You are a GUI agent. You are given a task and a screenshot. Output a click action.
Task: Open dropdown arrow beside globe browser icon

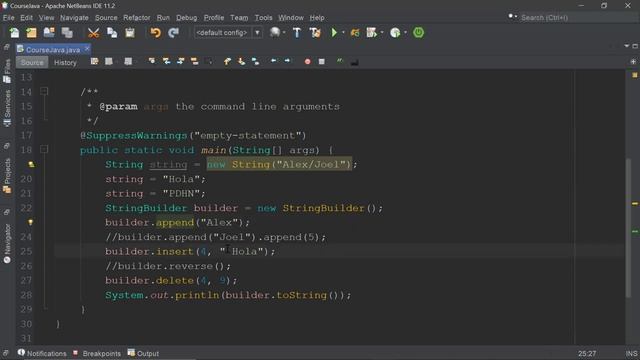point(284,33)
